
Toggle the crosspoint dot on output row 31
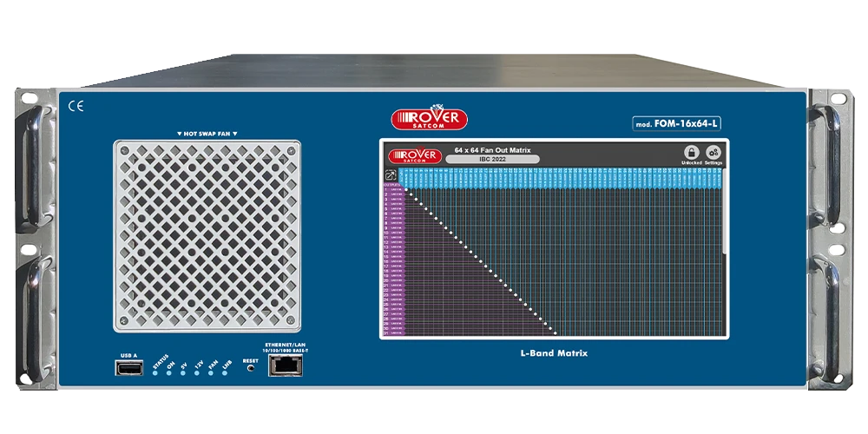tap(556, 333)
